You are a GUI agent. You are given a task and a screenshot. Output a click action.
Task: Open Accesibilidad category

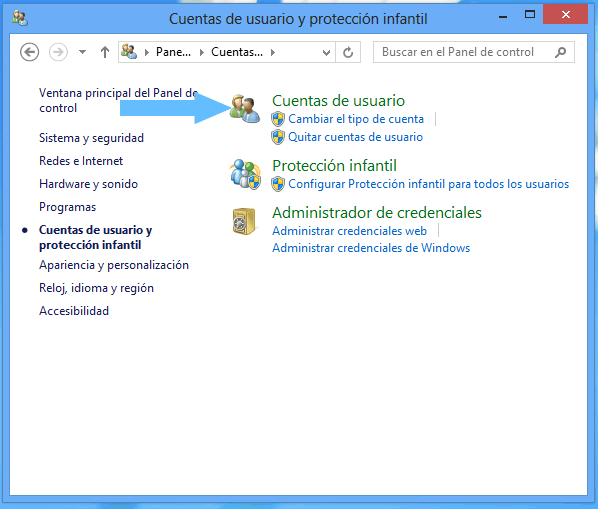coord(74,311)
